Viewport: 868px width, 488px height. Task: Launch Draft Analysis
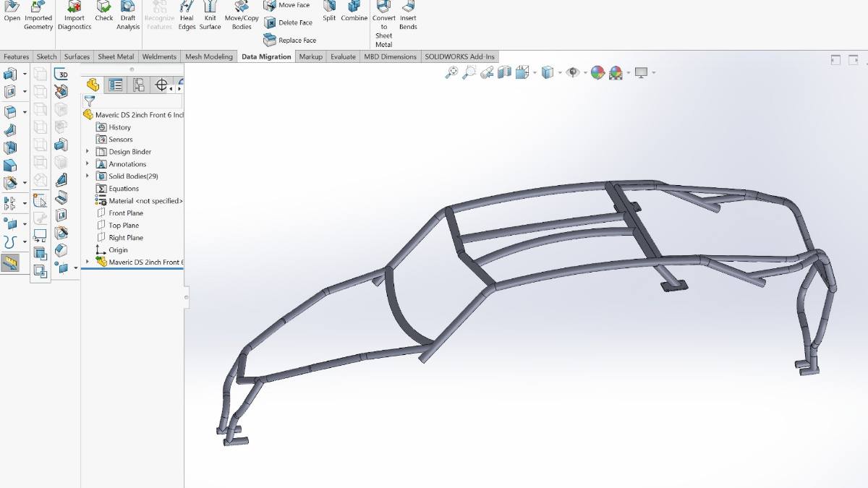click(128, 14)
